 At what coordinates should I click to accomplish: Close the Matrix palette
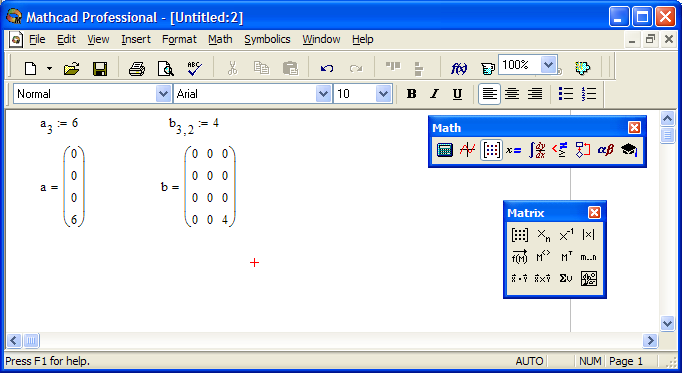(x=594, y=212)
